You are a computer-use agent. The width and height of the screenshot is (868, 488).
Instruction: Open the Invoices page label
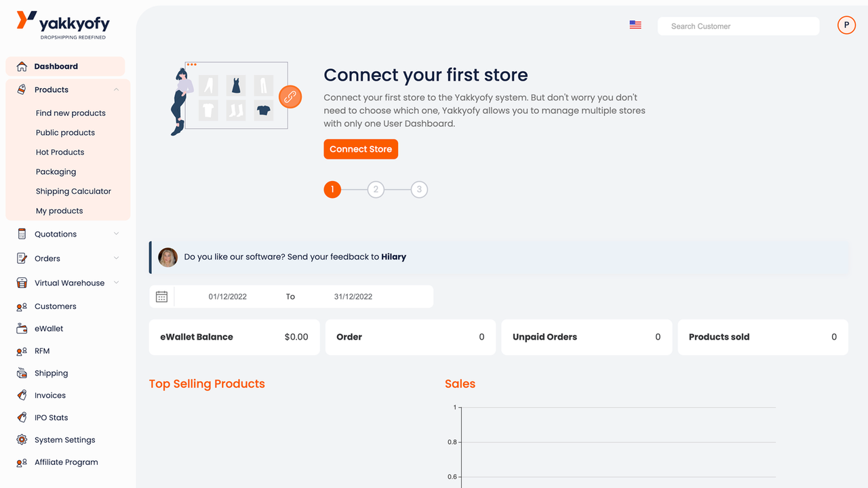coord(50,395)
